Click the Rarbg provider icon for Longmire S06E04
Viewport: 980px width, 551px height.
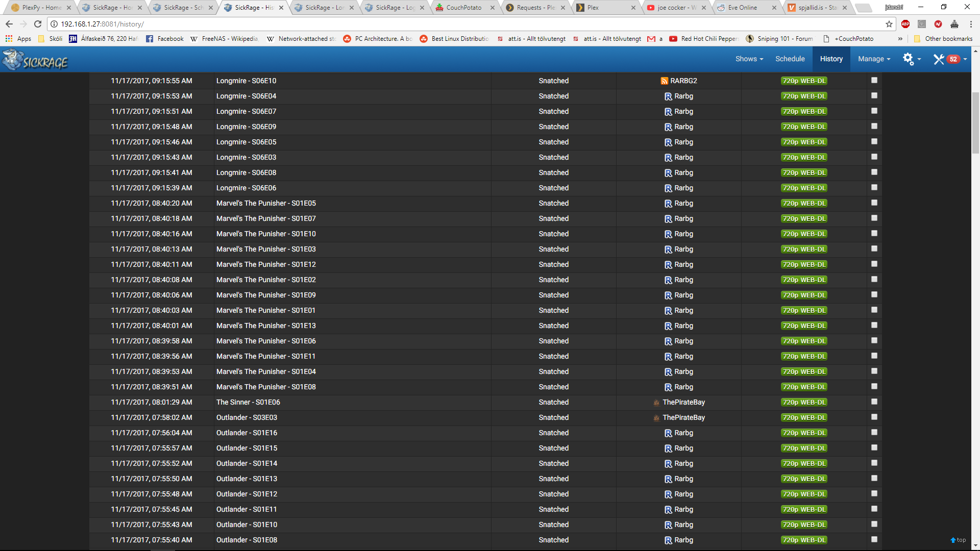[x=668, y=96]
